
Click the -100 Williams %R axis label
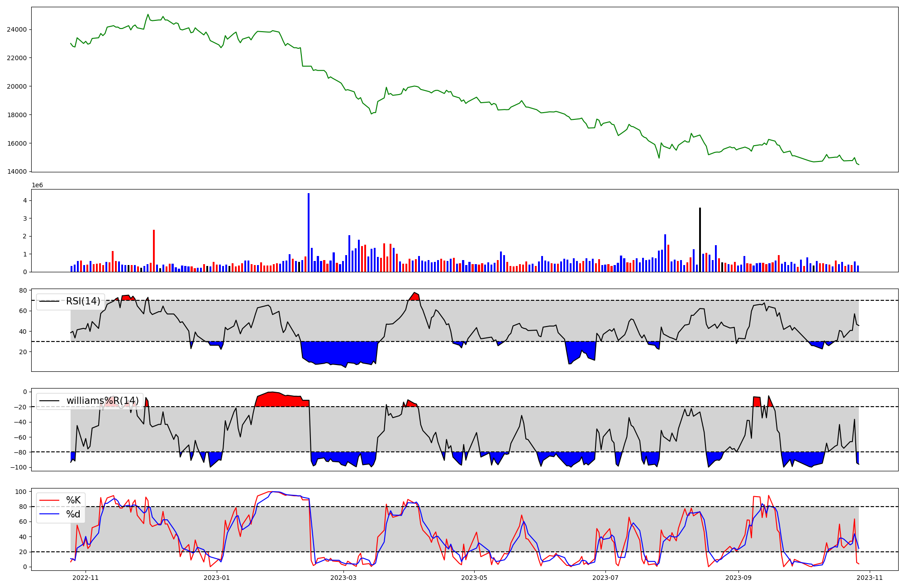coord(18,467)
